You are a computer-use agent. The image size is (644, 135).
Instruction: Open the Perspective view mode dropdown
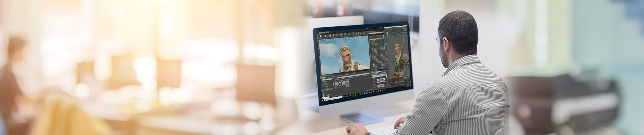[323, 40]
